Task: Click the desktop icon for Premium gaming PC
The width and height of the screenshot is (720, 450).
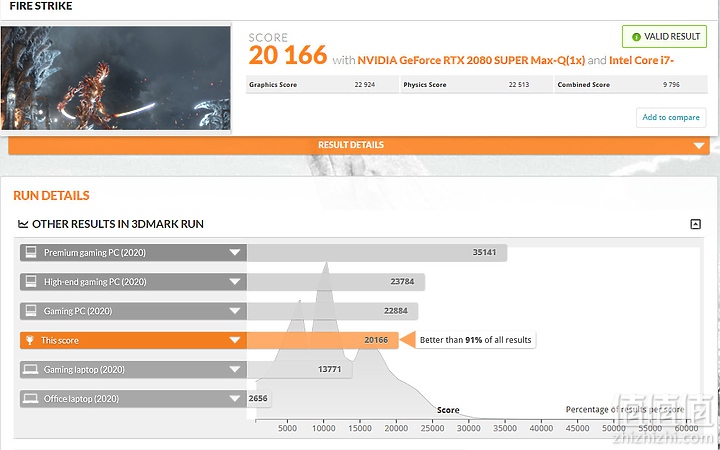Action: click(31, 252)
